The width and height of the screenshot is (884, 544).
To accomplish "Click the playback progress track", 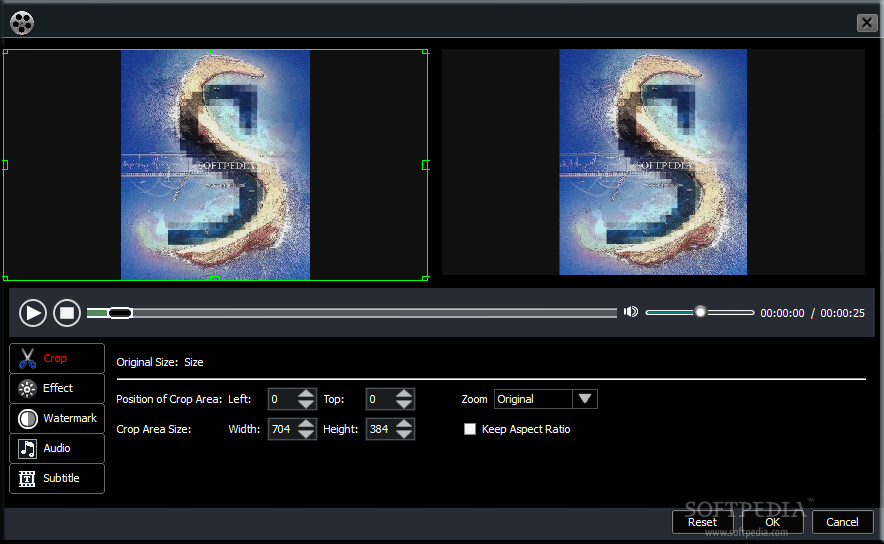I will tap(352, 313).
